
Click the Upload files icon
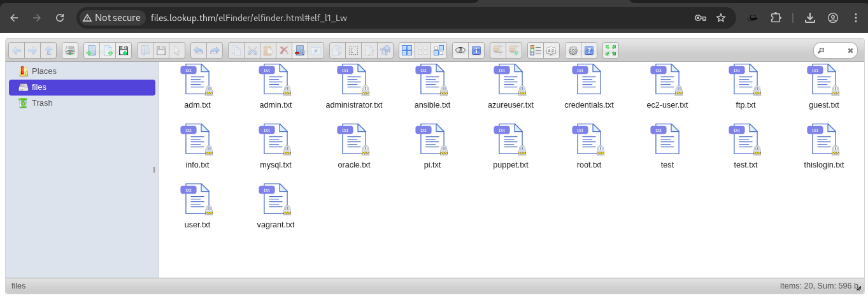coord(124,50)
